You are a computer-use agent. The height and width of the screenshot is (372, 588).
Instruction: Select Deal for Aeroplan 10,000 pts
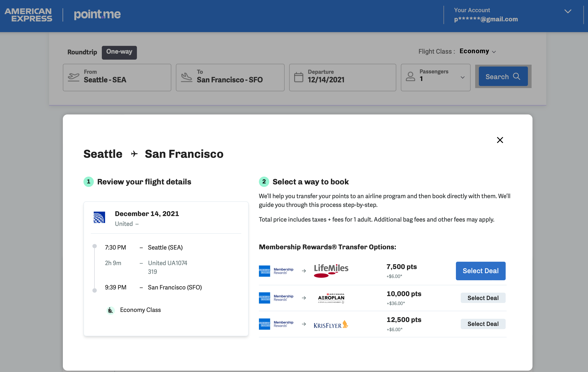483,298
